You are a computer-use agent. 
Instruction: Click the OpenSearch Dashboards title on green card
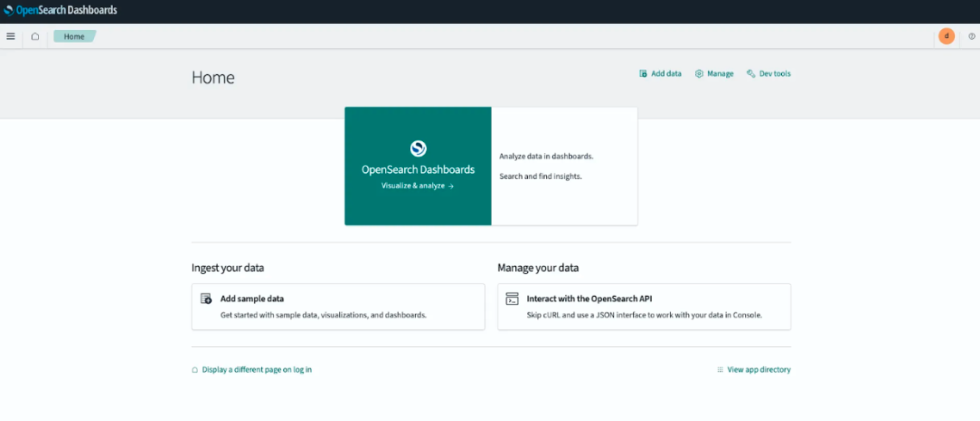tap(419, 170)
